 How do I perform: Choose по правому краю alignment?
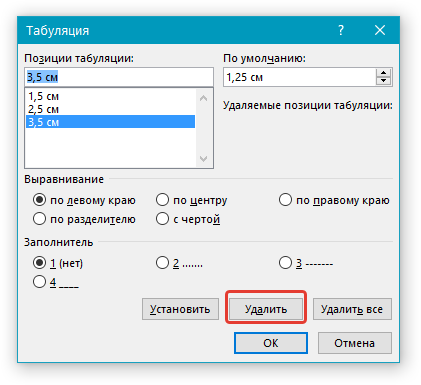pyautogui.click(x=334, y=200)
